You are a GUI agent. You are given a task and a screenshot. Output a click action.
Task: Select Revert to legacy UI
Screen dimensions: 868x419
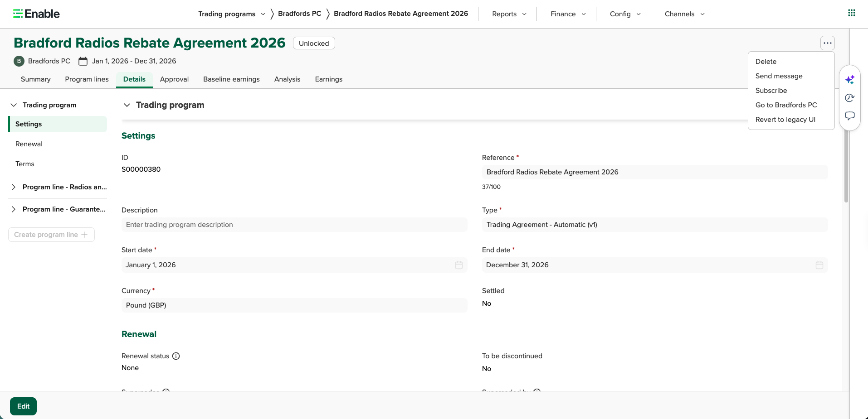[x=791, y=120]
